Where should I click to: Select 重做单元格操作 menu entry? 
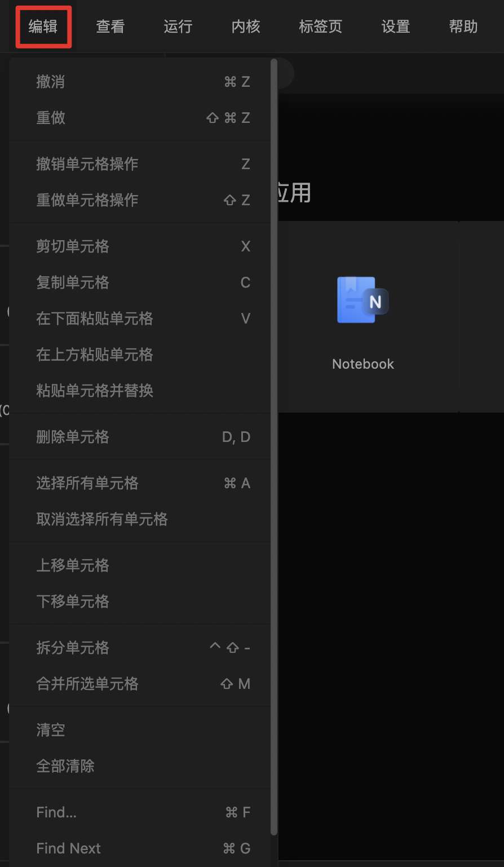point(140,200)
